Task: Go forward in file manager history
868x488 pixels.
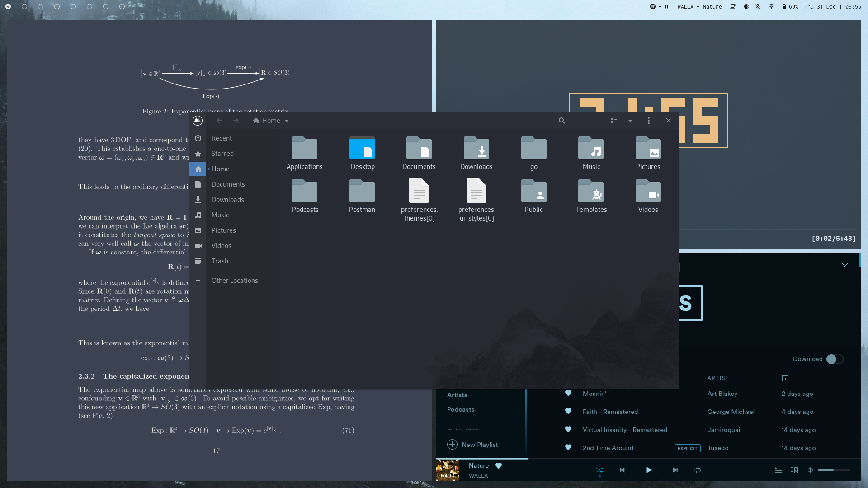Action: pos(236,121)
